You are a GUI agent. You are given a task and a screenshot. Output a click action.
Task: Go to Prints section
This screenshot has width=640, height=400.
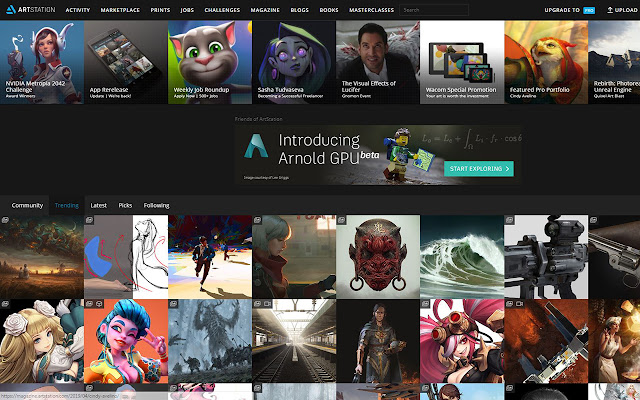[x=160, y=10]
